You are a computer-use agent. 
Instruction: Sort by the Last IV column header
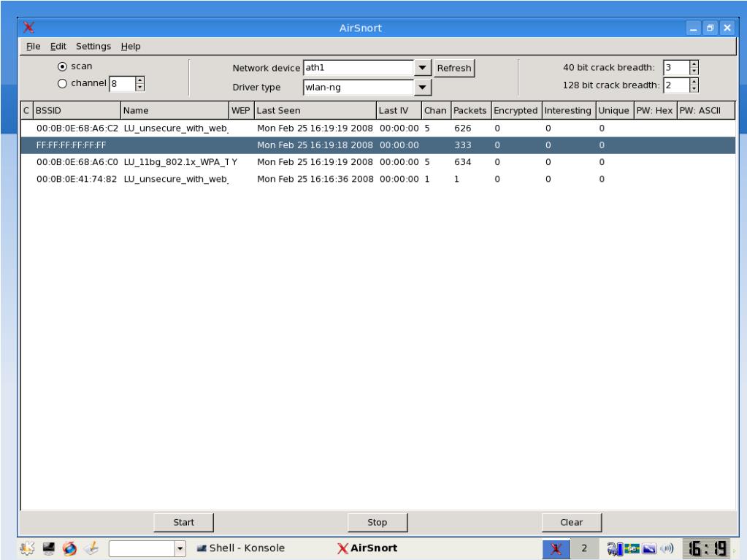399,110
